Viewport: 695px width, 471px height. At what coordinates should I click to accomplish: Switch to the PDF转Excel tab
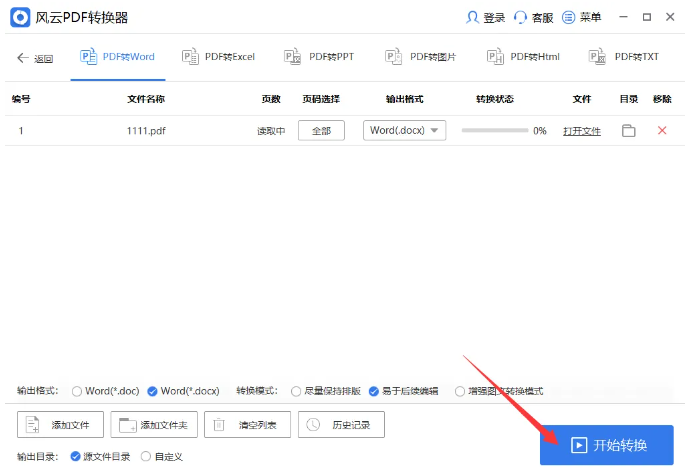pos(218,57)
